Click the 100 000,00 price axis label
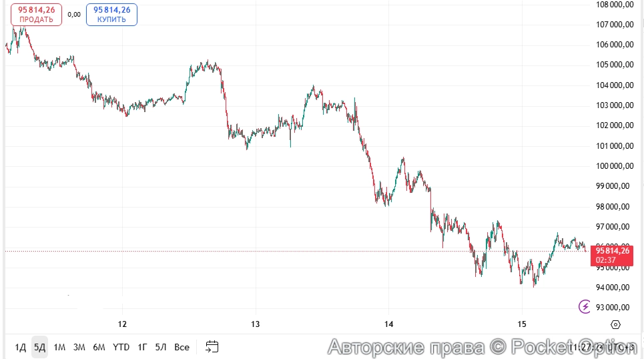Image resolution: width=644 pixels, height=359 pixels. pos(613,166)
